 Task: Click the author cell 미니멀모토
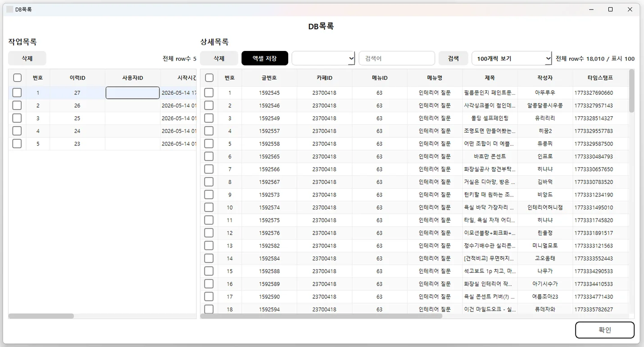[545, 246]
